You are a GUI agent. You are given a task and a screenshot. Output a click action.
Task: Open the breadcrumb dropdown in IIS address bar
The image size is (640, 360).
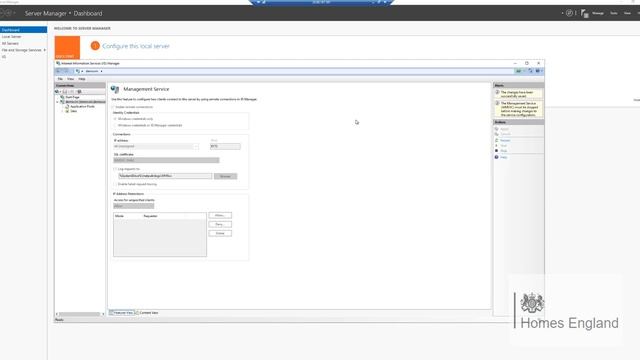[x=102, y=71]
